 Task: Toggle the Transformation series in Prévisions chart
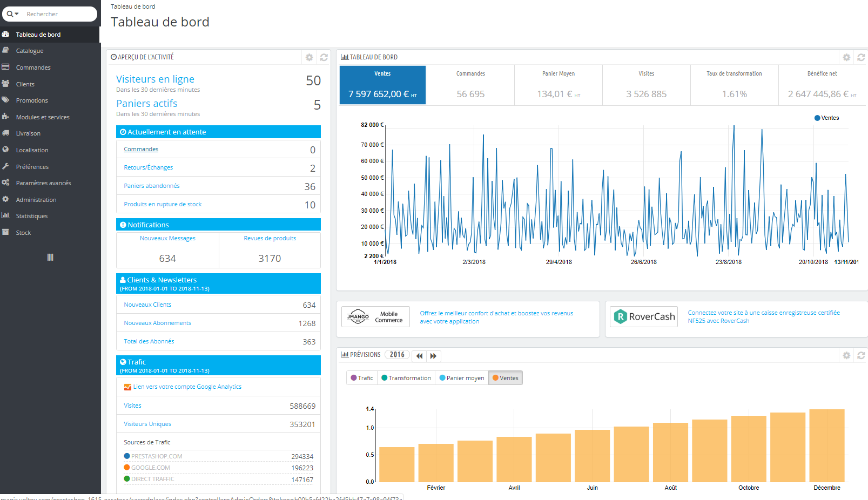click(406, 377)
